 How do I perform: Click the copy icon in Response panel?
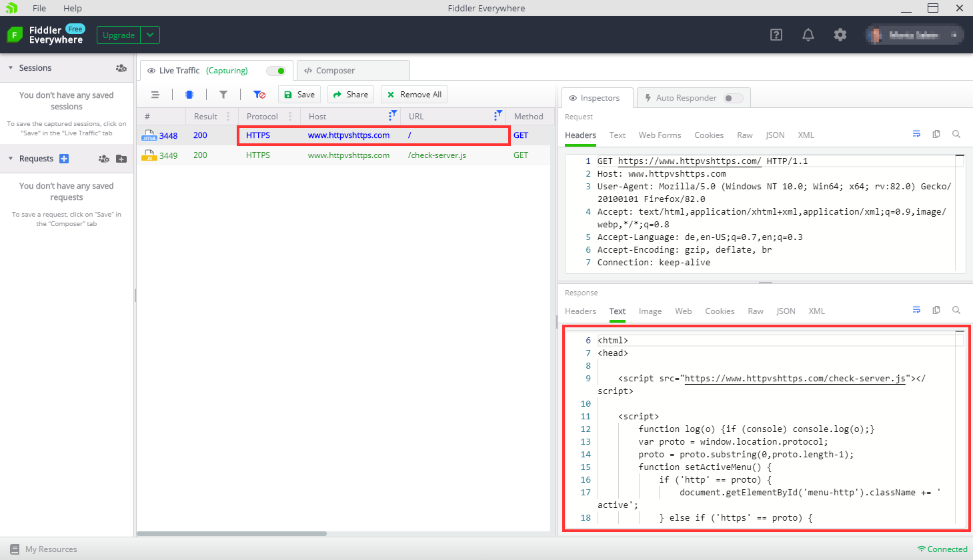click(x=936, y=310)
